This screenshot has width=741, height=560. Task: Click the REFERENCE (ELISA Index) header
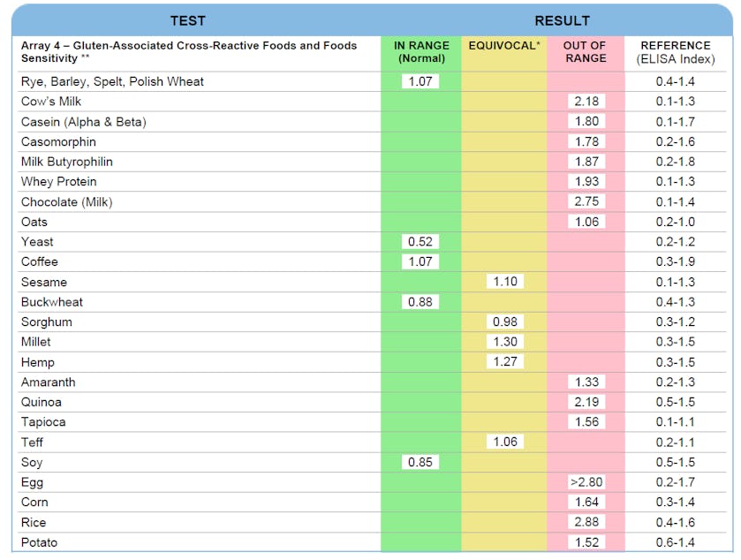676,52
